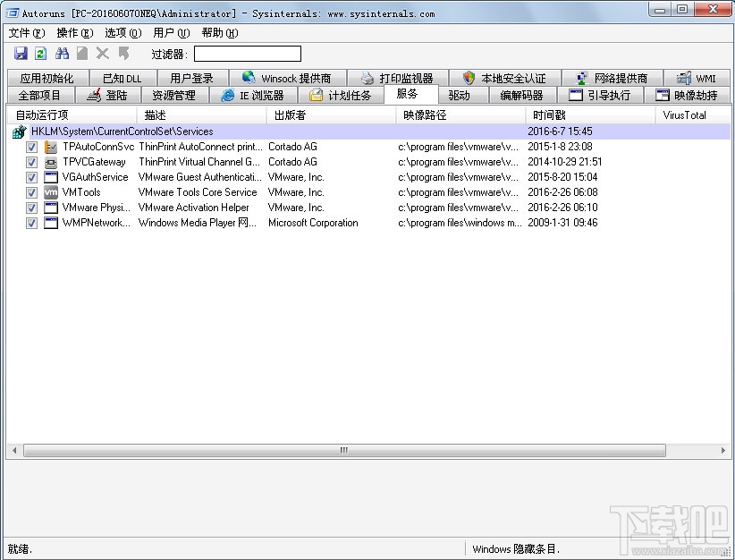
Task: Click the 自动运行项 column header
Action: tap(72, 115)
